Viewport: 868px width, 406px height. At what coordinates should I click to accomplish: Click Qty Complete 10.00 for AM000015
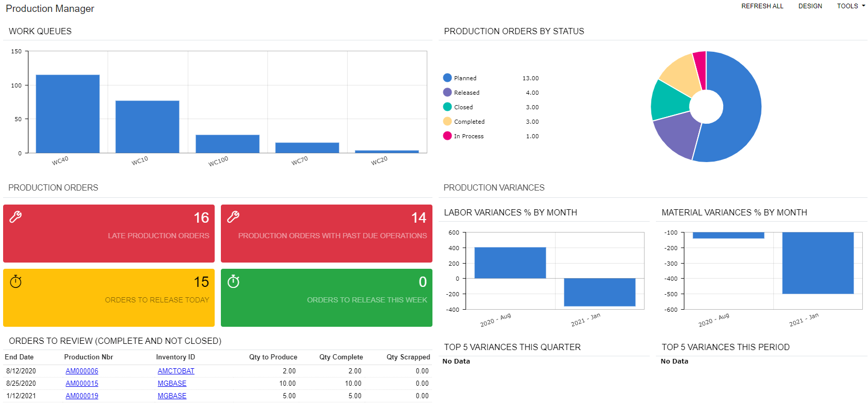(353, 383)
